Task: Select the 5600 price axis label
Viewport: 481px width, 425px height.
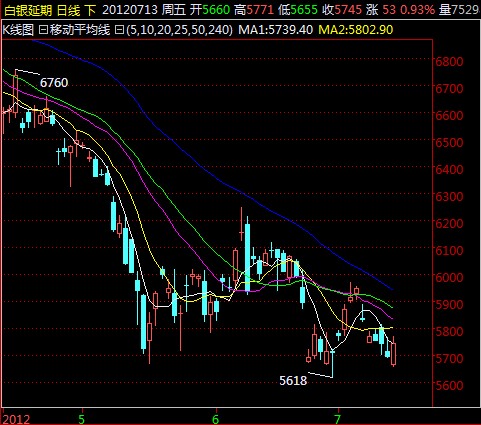Action: 449,385
